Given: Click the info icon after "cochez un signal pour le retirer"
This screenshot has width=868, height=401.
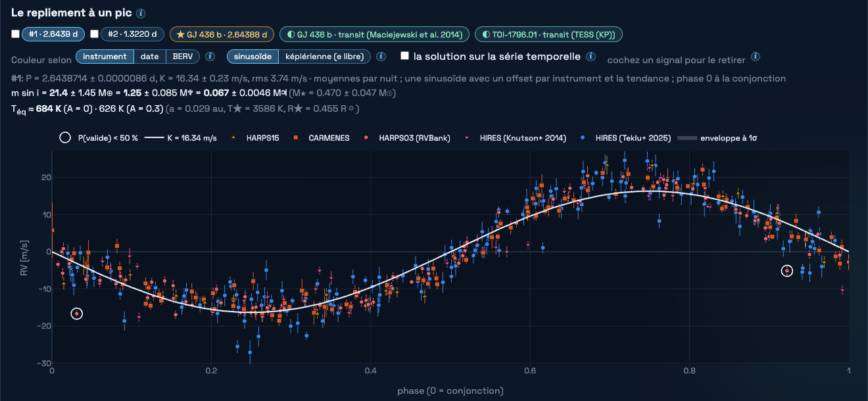Looking at the screenshot, I should [756, 57].
